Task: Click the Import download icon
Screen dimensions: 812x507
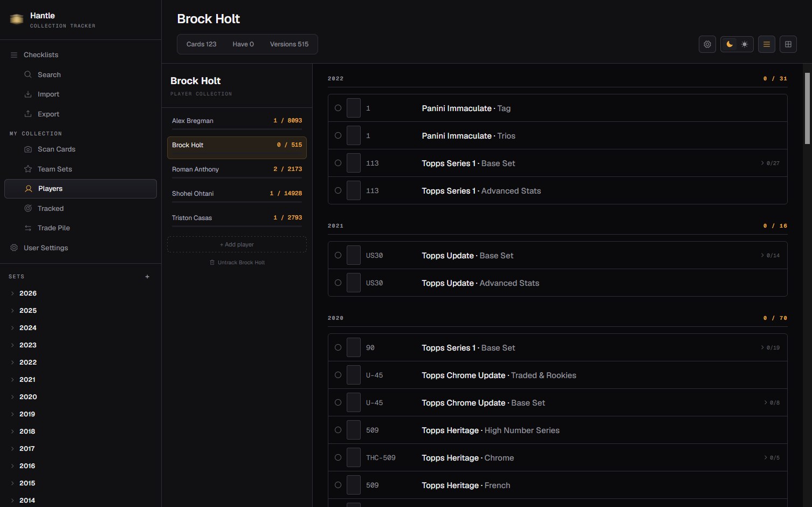Action: [x=28, y=94]
